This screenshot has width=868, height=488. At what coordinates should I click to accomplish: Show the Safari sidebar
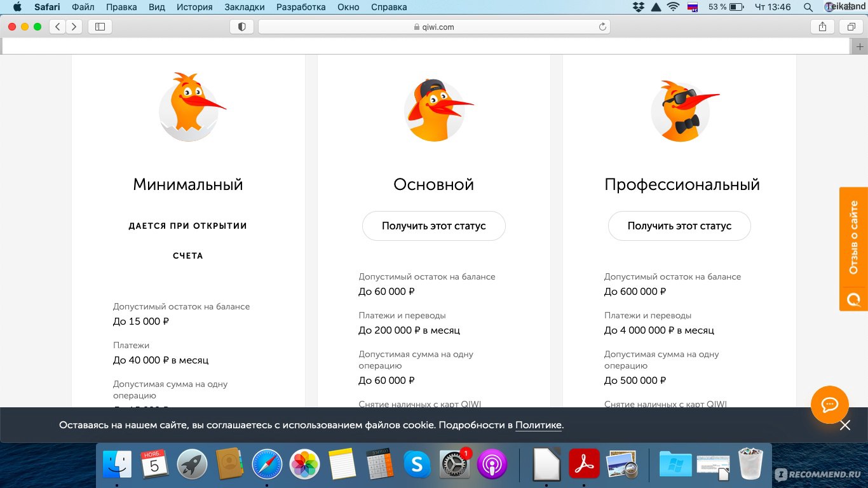pos(100,27)
